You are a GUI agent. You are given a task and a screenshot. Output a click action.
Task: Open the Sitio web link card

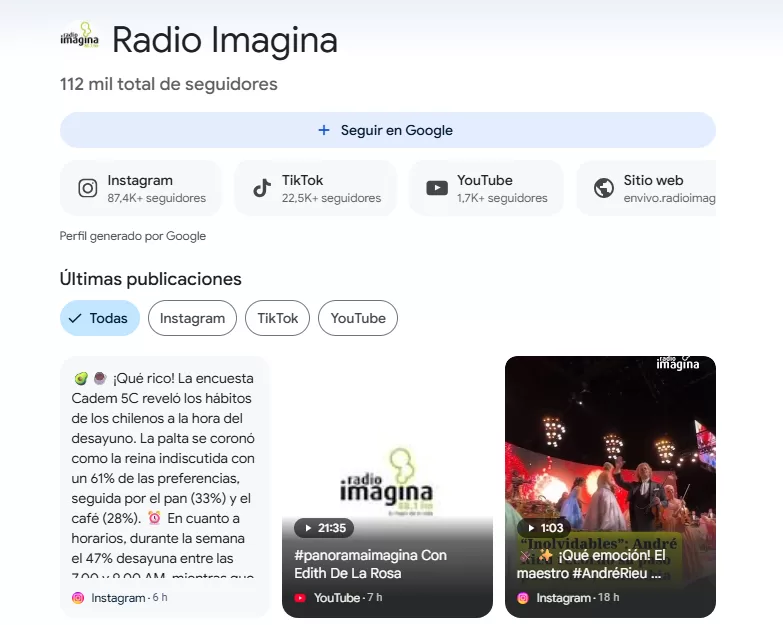pyautogui.click(x=650, y=188)
